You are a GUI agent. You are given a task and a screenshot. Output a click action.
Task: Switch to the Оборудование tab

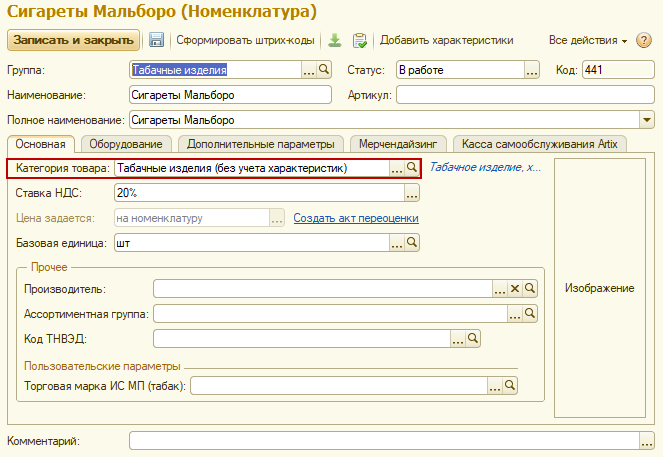pos(126,144)
